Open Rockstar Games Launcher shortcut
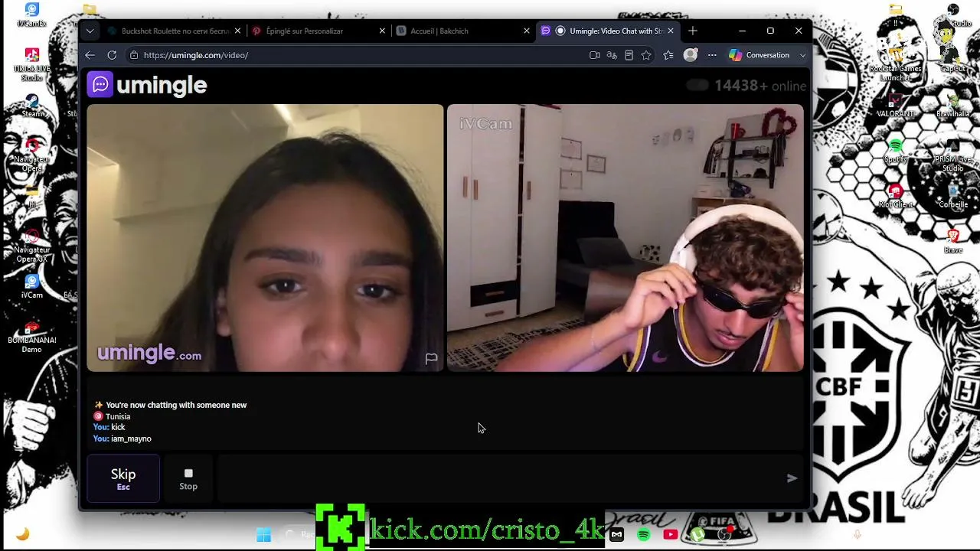This screenshot has height=551, width=980. [896, 64]
